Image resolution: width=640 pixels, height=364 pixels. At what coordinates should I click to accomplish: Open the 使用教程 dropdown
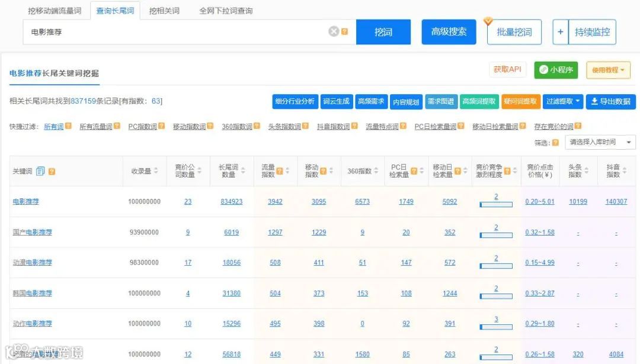pyautogui.click(x=608, y=70)
